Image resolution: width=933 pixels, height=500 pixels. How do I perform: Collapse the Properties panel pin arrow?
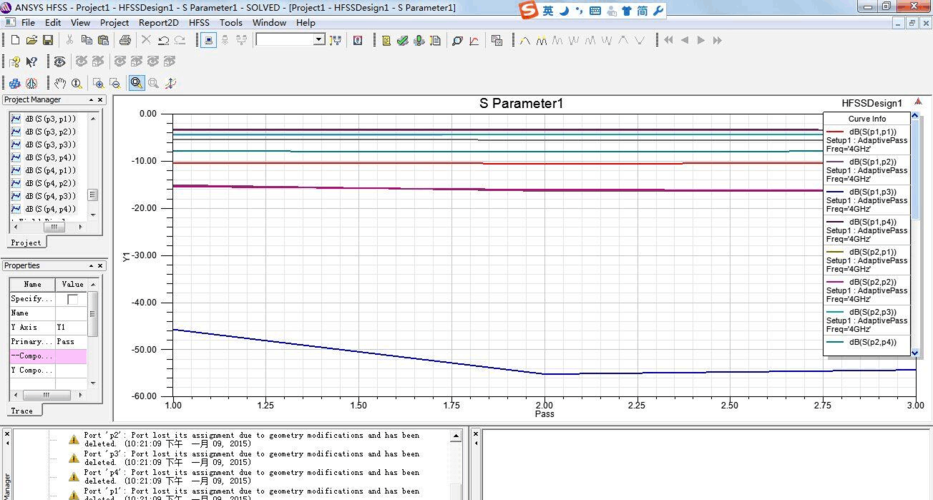point(91,265)
